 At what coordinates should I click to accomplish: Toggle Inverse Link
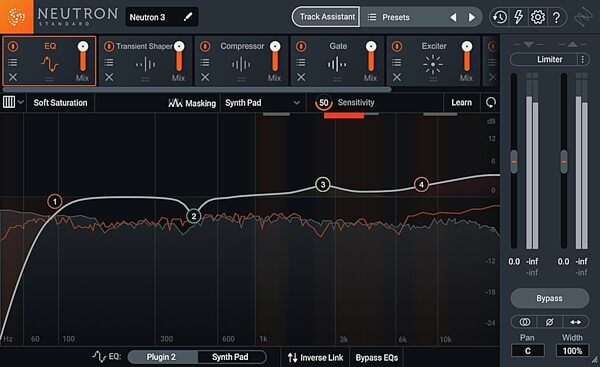pyautogui.click(x=315, y=357)
